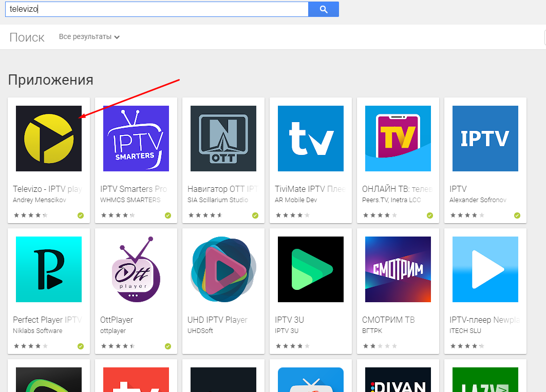Open the DIVAN app icon in bottom row
The image size is (546, 392).
tap(398, 380)
